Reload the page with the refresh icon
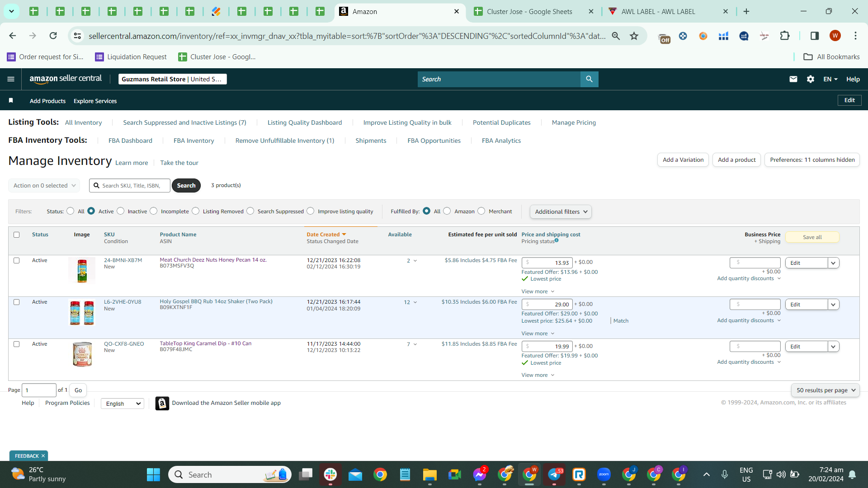Viewport: 868px width, 488px height. 53,36
